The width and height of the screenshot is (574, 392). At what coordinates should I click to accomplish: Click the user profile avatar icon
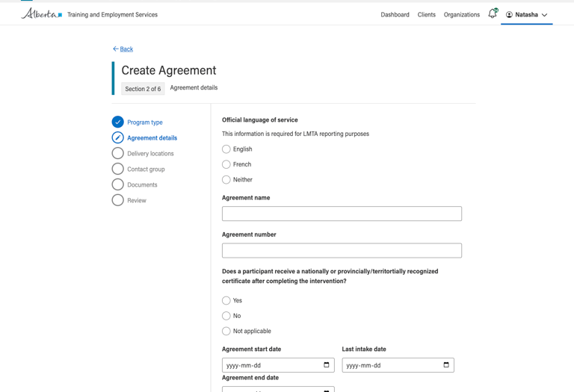click(509, 15)
